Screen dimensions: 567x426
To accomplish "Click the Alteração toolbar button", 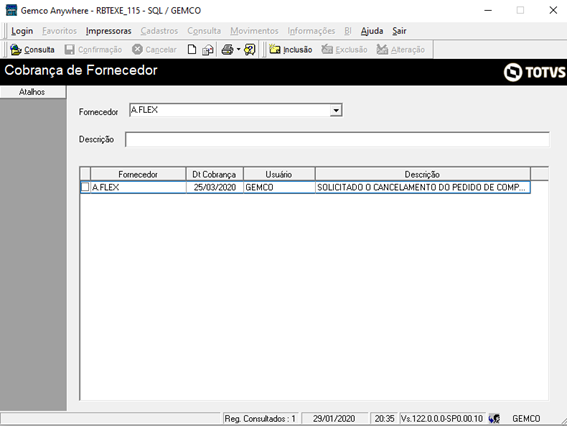I will pos(401,50).
